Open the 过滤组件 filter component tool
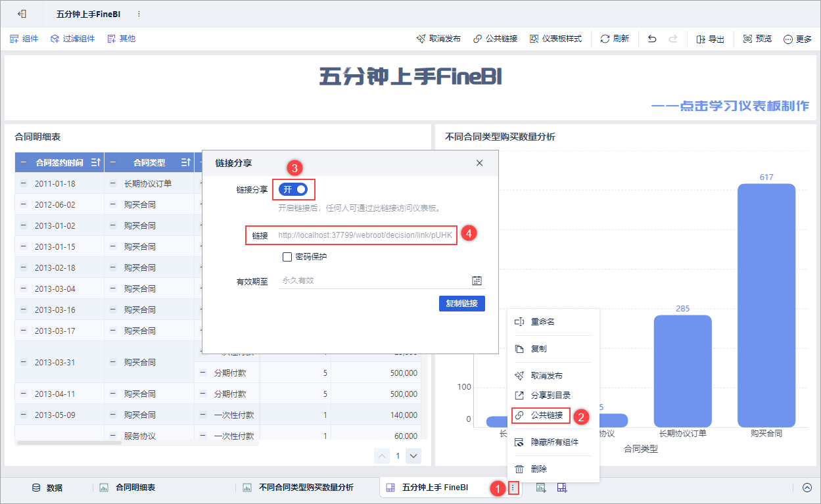 click(72, 39)
